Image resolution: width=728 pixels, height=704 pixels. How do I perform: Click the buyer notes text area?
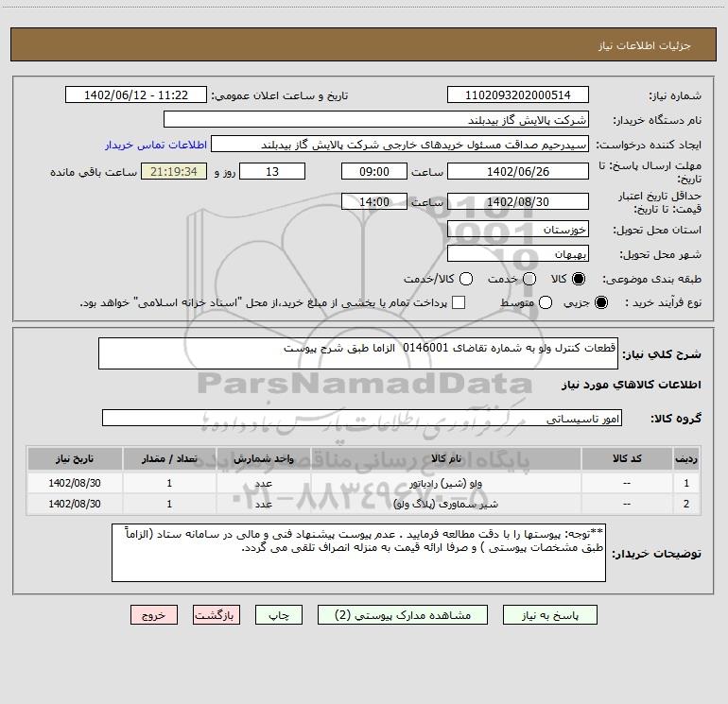click(x=358, y=553)
